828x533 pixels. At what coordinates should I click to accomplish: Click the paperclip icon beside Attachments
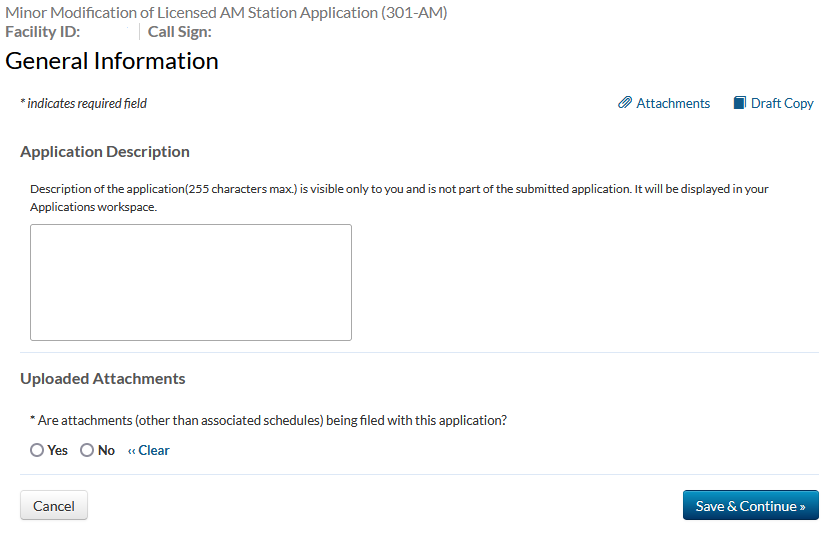[625, 103]
